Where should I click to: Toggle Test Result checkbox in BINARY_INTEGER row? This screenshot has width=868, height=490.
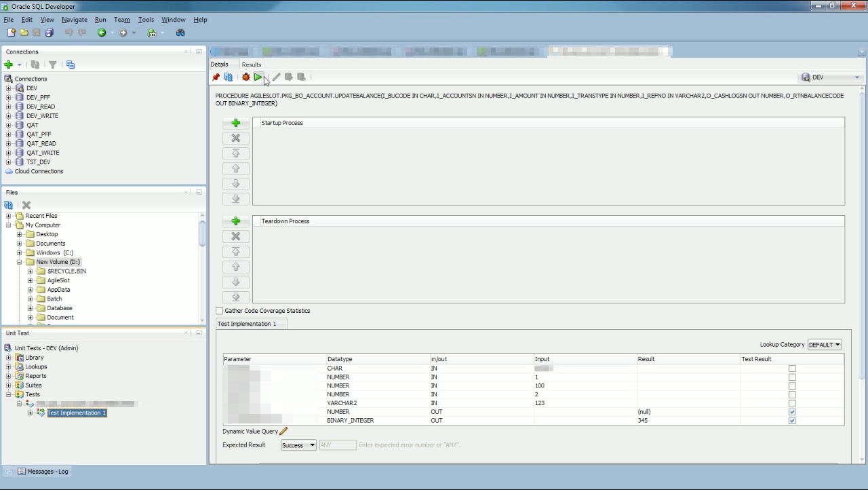click(792, 421)
